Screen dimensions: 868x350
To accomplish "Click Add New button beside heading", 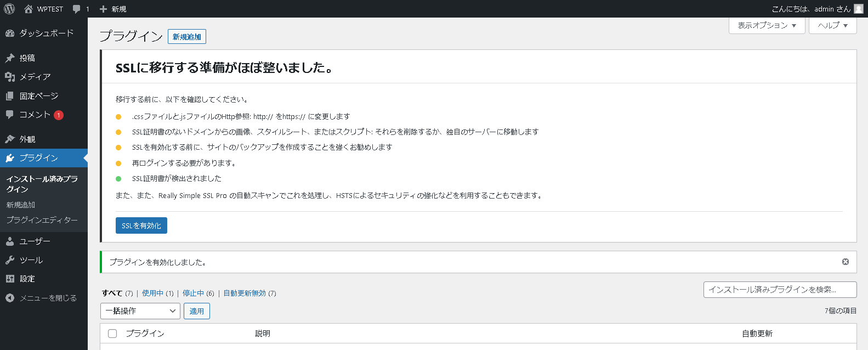I will click(187, 37).
